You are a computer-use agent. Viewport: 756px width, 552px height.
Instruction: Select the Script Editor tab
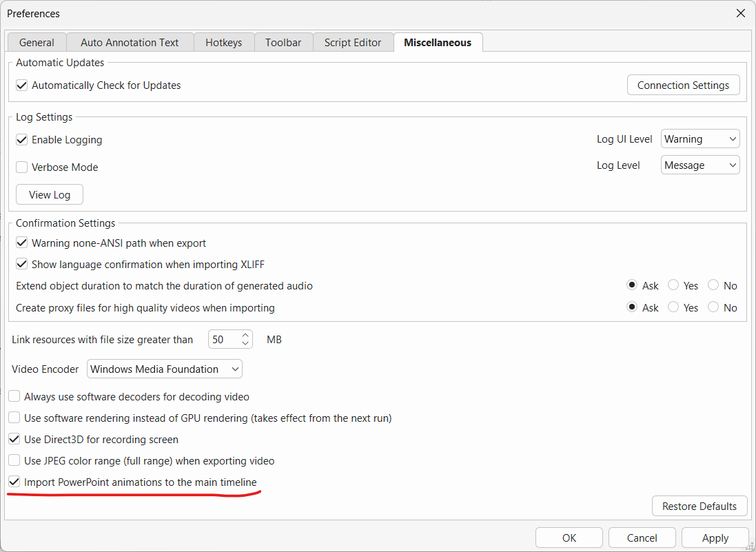pos(352,43)
